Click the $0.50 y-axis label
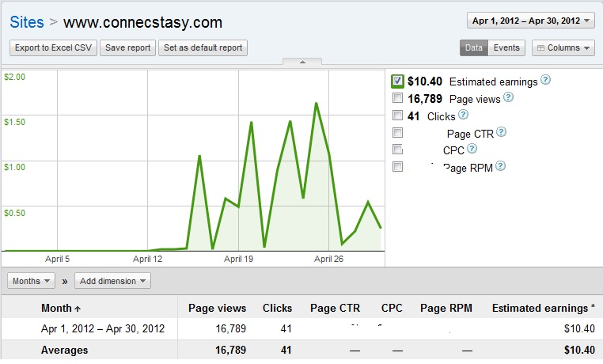 [14, 213]
